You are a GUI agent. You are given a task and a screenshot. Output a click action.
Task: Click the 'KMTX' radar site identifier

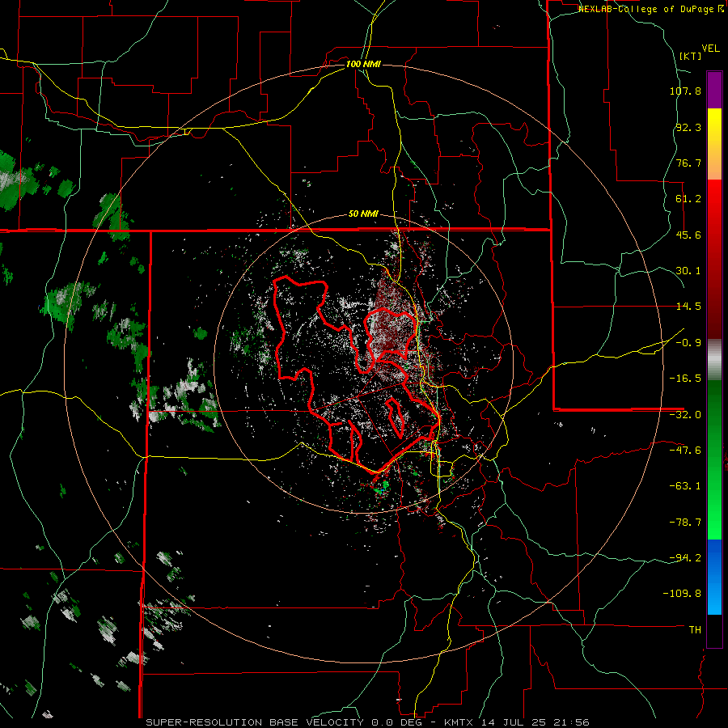[459, 722]
